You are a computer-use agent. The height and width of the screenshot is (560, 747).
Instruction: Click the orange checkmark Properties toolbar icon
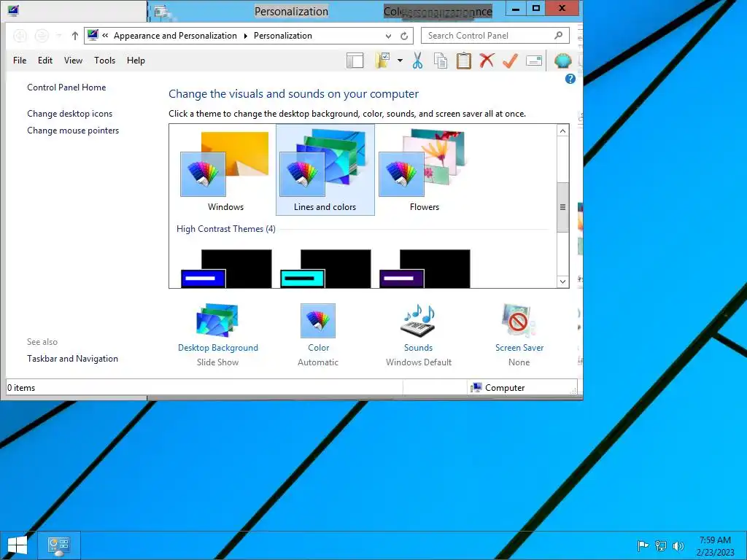click(510, 61)
